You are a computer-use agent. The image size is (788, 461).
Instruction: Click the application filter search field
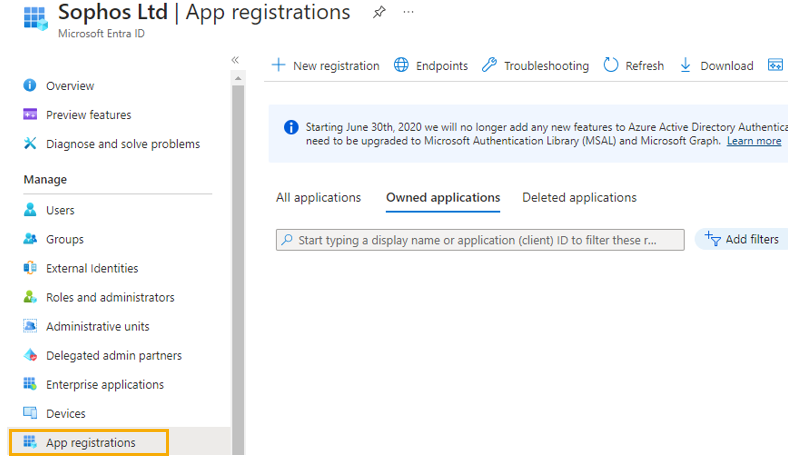480,240
